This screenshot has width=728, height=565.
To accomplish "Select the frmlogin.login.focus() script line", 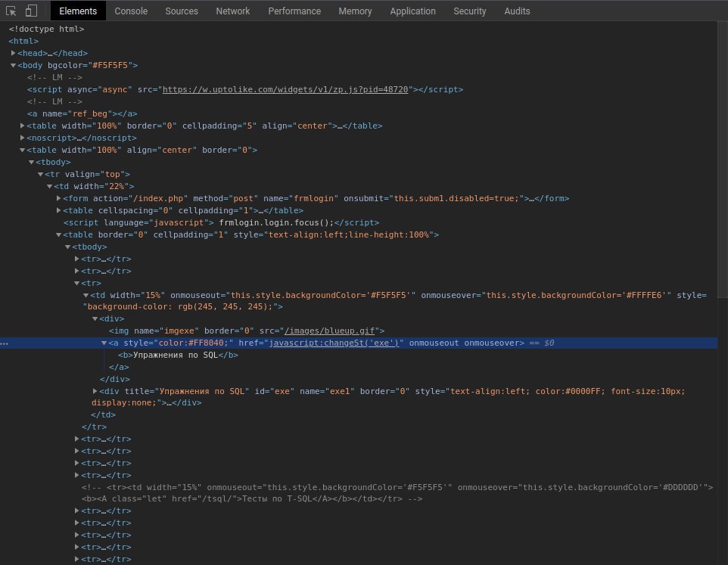I will [221, 222].
